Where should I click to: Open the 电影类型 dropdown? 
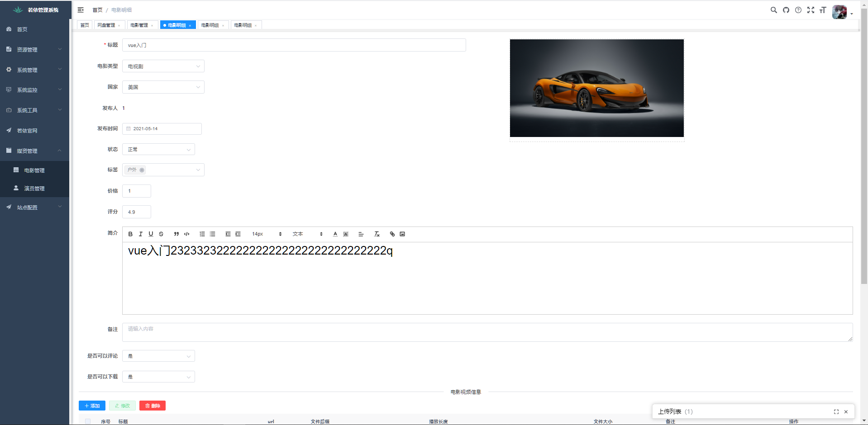pos(163,66)
